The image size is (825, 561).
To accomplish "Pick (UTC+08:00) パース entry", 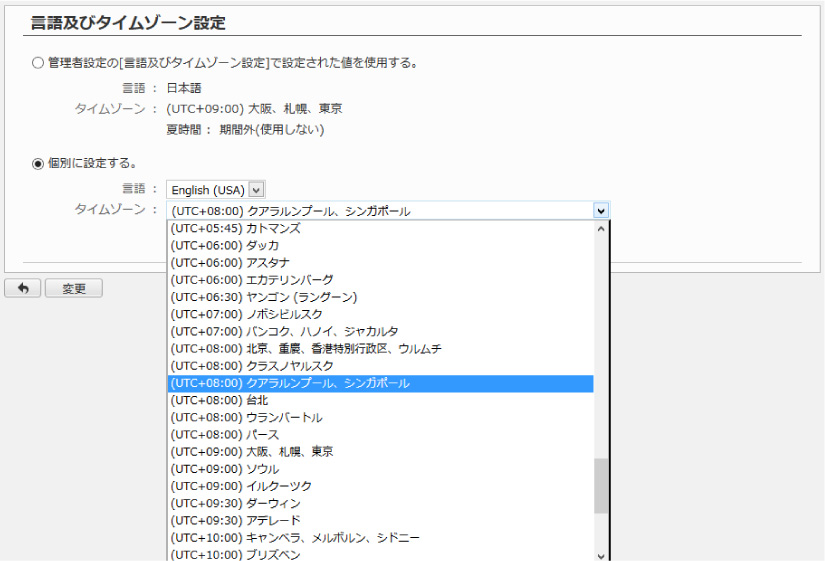I will click(380, 435).
